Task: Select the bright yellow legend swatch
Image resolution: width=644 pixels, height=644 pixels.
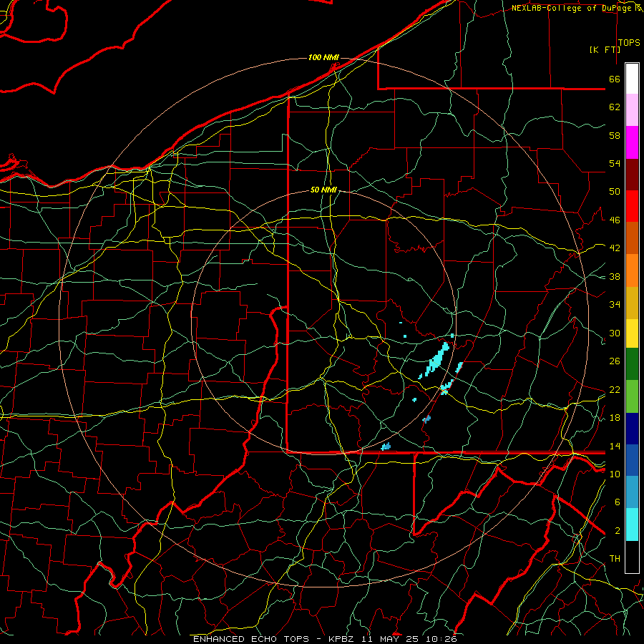Action: [632, 333]
